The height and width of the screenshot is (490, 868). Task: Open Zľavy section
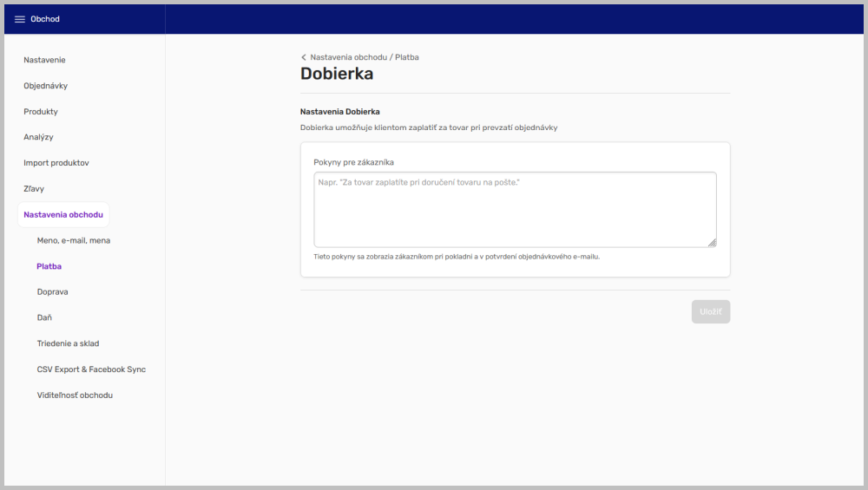click(34, 188)
